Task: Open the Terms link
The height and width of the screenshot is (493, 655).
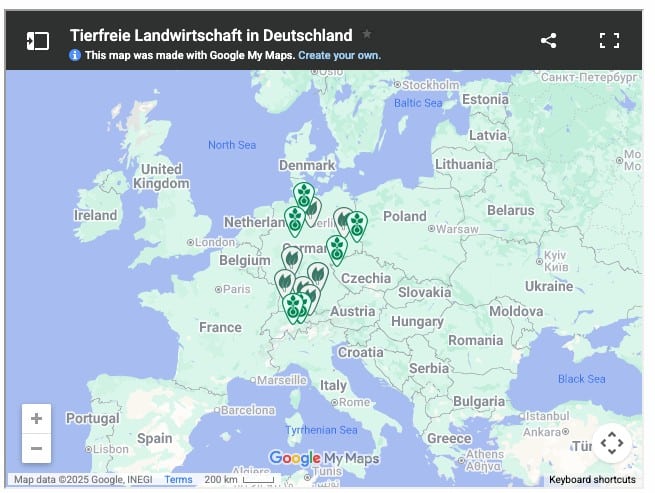Action: pyautogui.click(x=178, y=480)
